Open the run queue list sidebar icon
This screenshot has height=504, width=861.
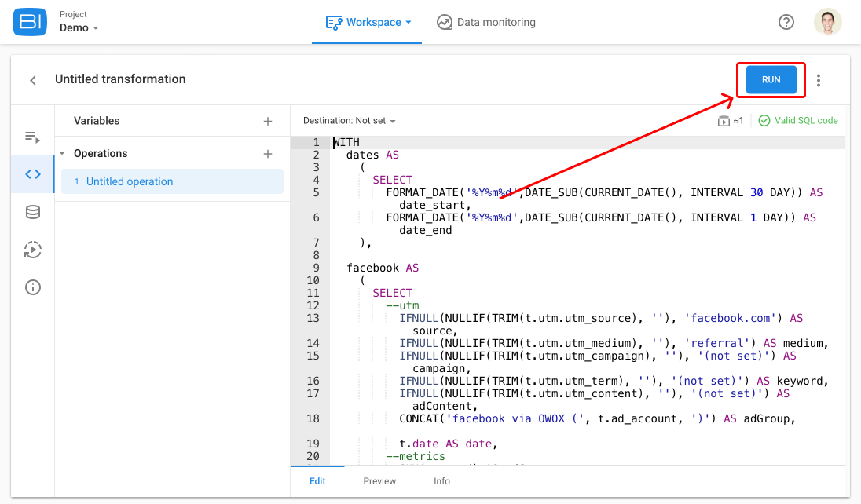pyautogui.click(x=33, y=137)
